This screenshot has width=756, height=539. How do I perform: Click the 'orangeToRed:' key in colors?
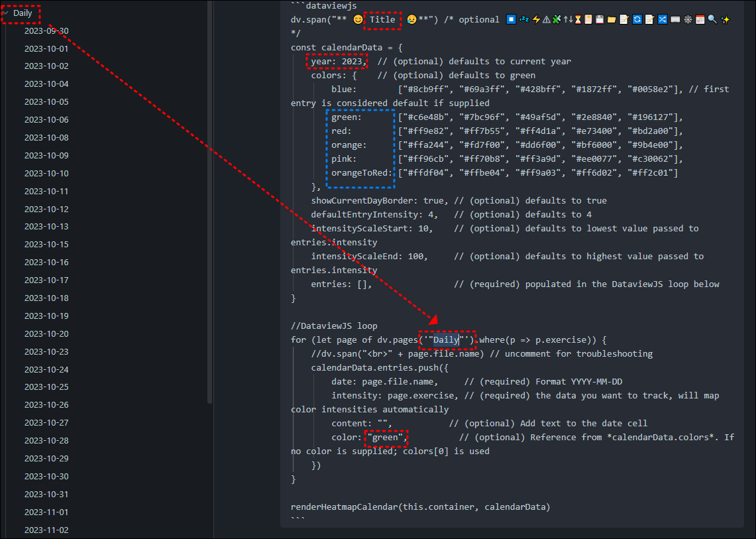pyautogui.click(x=362, y=173)
